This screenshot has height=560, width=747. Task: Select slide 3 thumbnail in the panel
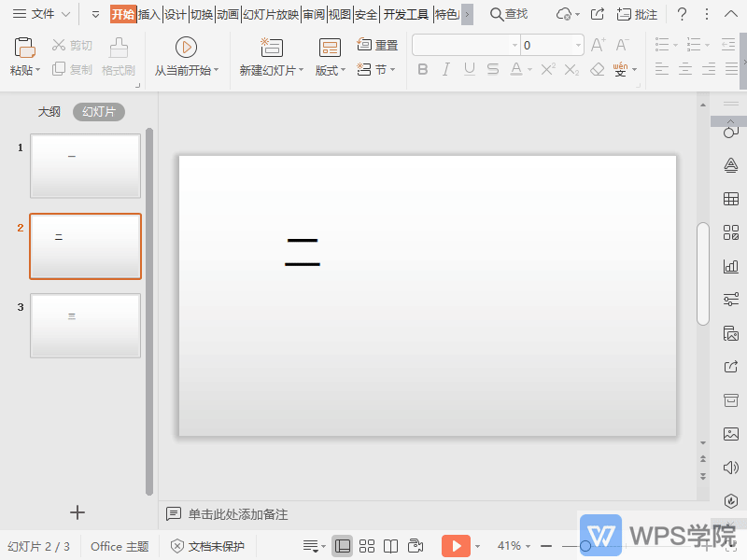(x=85, y=326)
